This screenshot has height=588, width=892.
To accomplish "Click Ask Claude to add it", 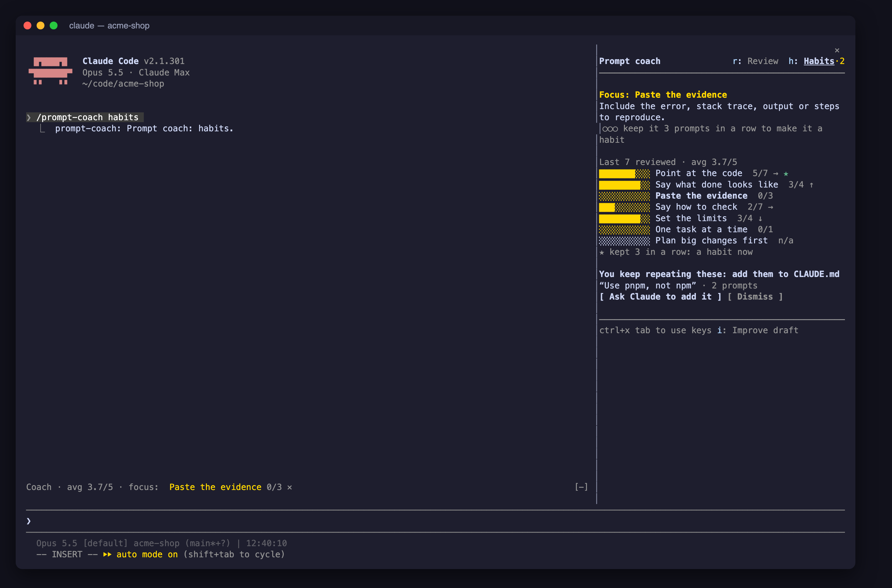I will 660,297.
